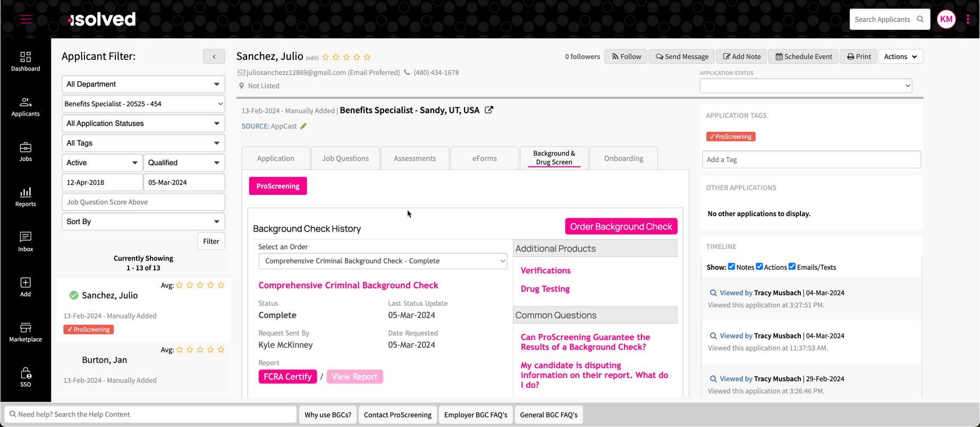Switch to the Onboarding tab
980x427 pixels.
[x=623, y=158]
